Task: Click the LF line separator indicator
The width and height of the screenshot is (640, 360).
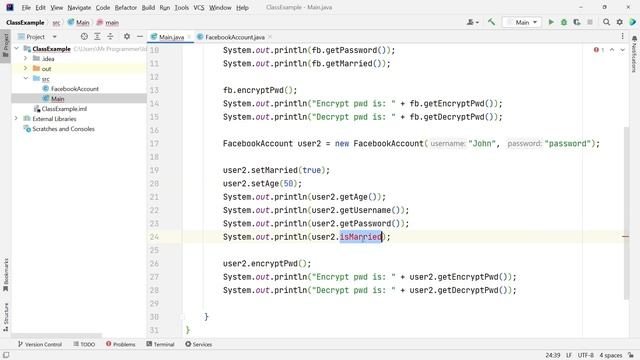Action: click(569, 355)
